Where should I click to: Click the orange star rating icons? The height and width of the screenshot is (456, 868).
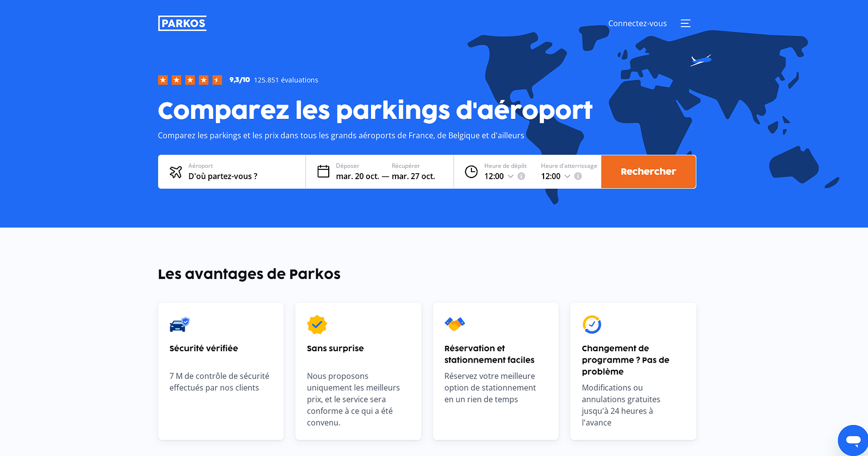190,80
